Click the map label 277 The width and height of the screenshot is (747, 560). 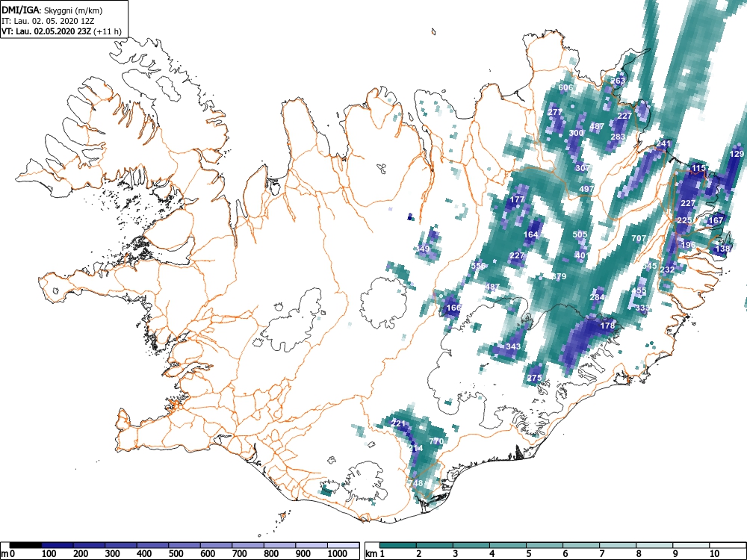coord(555,112)
